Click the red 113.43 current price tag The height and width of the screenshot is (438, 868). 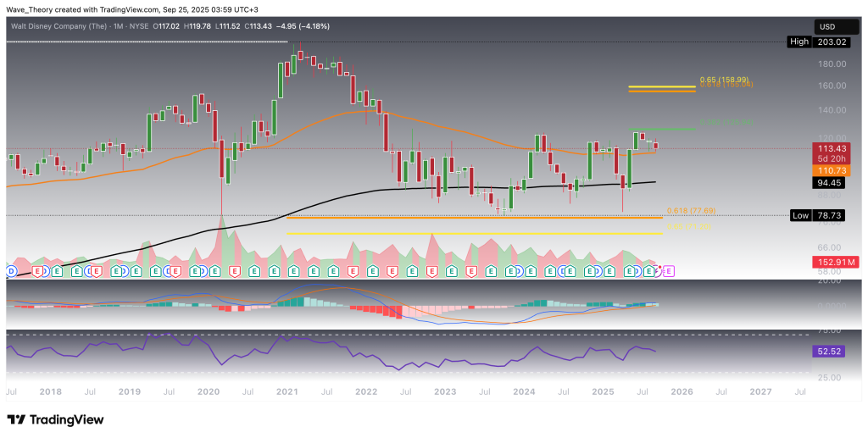tap(831, 148)
